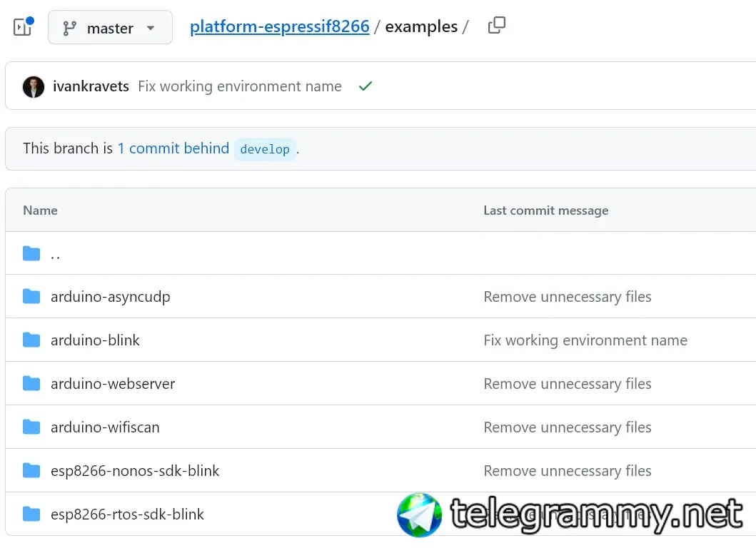
Task: Copy the path with the copy icon
Action: [x=496, y=26]
